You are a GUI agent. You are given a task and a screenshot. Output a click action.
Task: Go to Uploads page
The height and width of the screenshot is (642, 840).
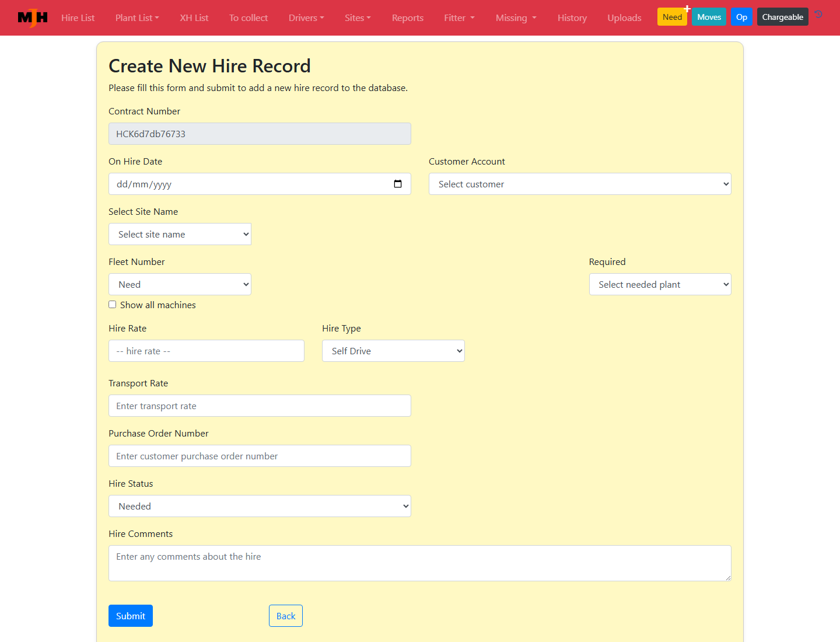[x=624, y=18]
